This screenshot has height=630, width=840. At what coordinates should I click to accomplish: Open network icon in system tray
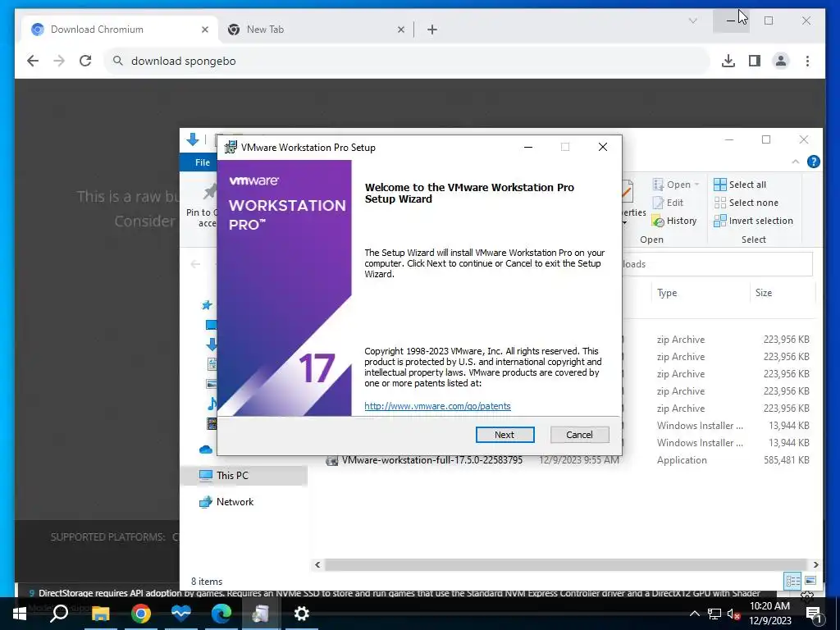click(x=714, y=614)
